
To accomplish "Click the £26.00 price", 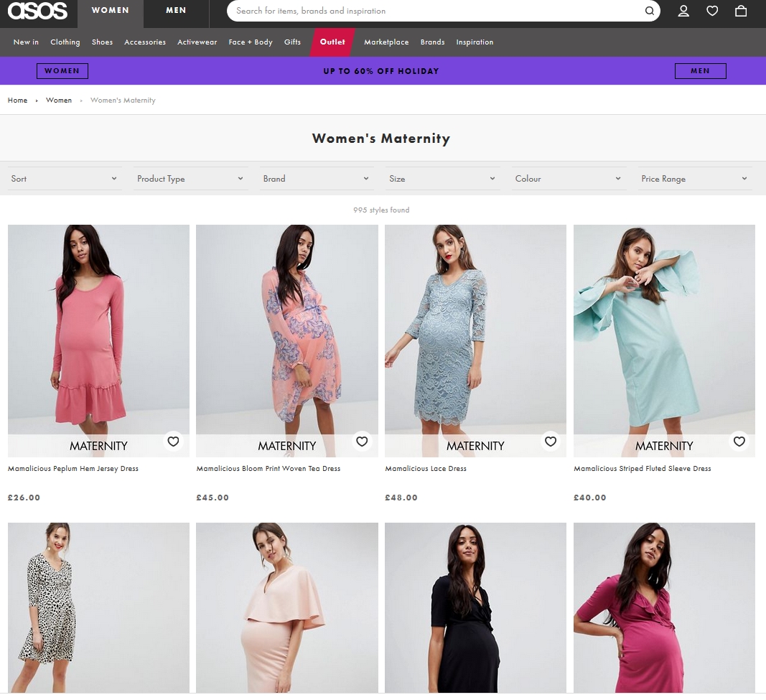I will point(24,498).
